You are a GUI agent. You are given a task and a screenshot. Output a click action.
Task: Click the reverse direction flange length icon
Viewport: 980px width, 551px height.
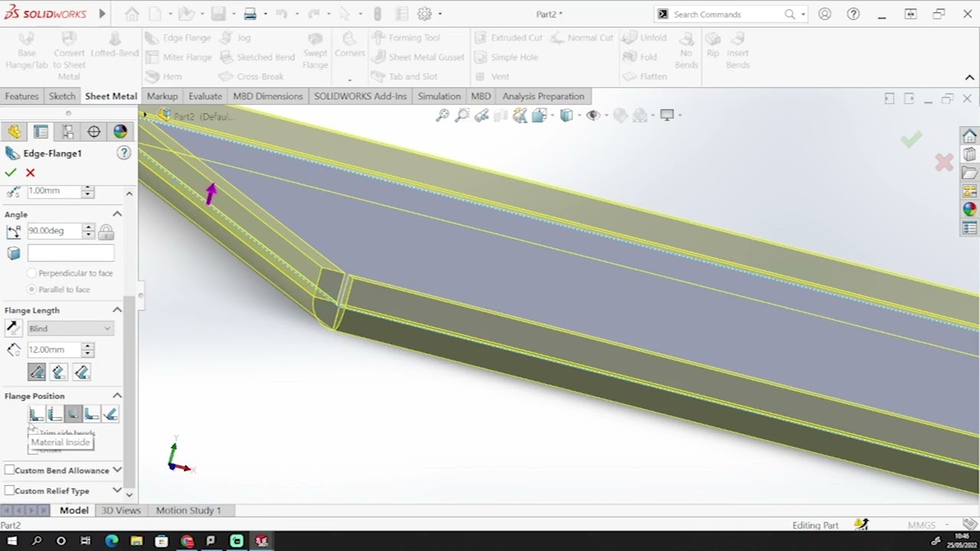click(13, 328)
